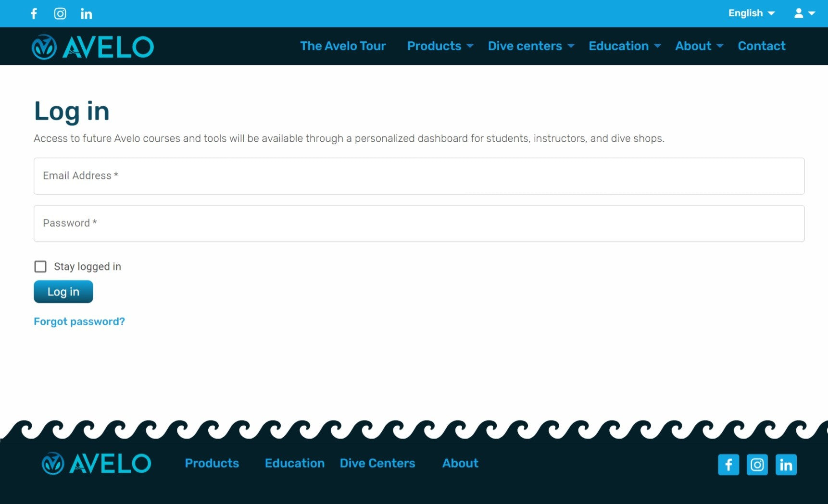Expand the Education menu in header
Image resolution: width=828 pixels, height=504 pixels.
tap(625, 46)
